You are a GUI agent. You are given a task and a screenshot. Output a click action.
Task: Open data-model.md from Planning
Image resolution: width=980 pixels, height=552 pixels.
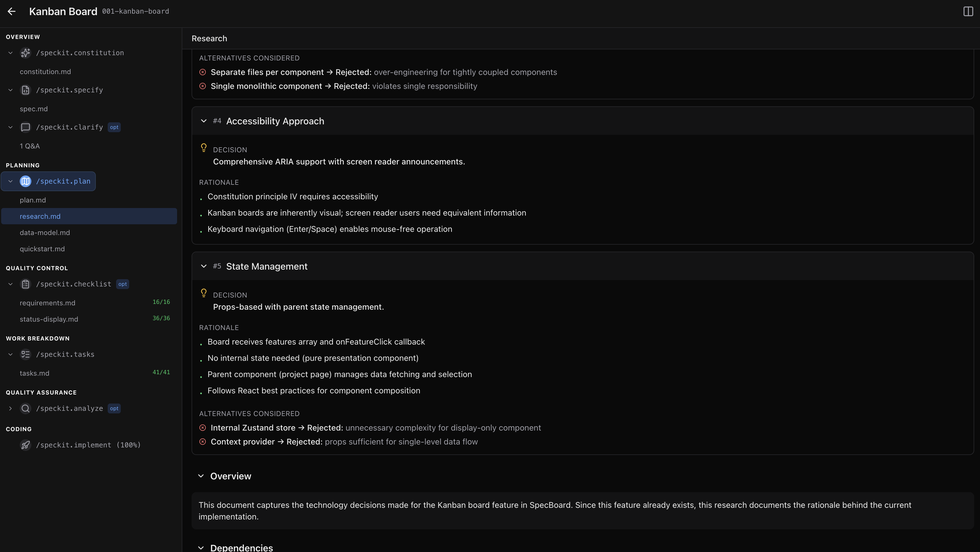point(44,233)
